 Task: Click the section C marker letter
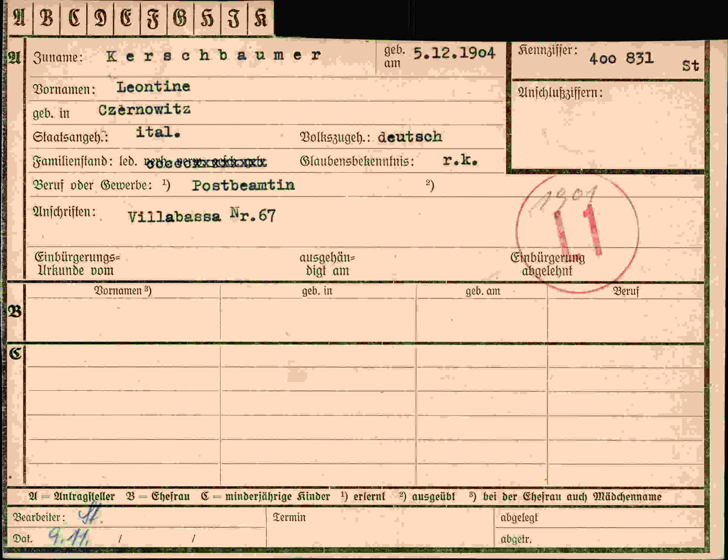coord(15,354)
